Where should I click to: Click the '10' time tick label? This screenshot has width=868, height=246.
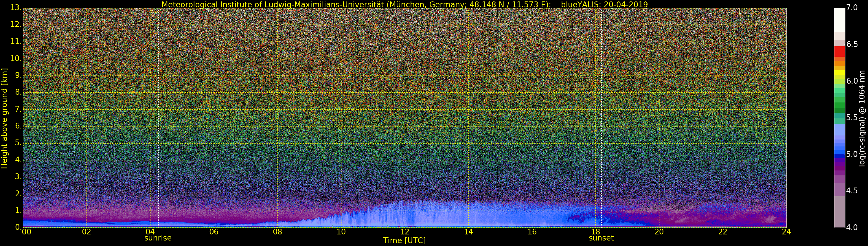pyautogui.click(x=341, y=232)
